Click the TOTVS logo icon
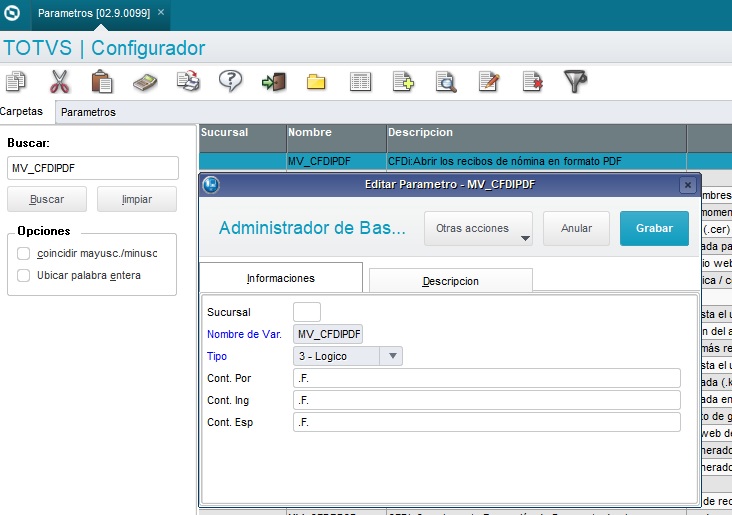 click(12, 13)
